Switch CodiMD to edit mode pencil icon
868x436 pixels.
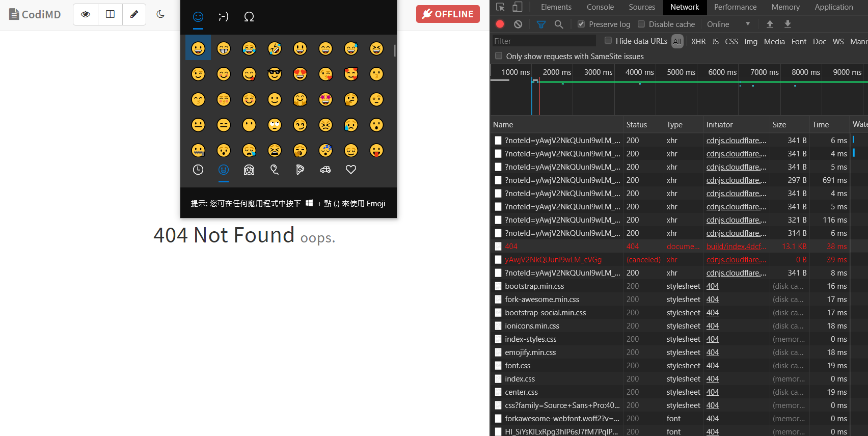134,14
